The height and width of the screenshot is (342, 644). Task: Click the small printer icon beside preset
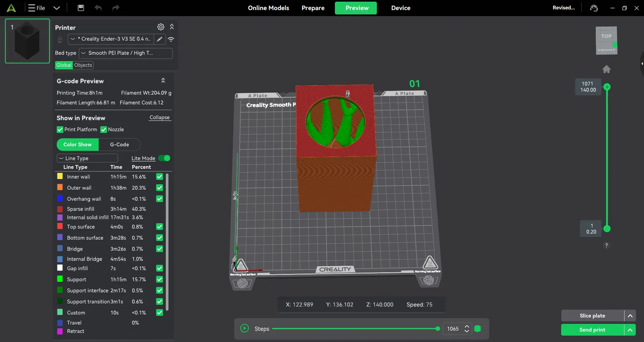point(60,39)
